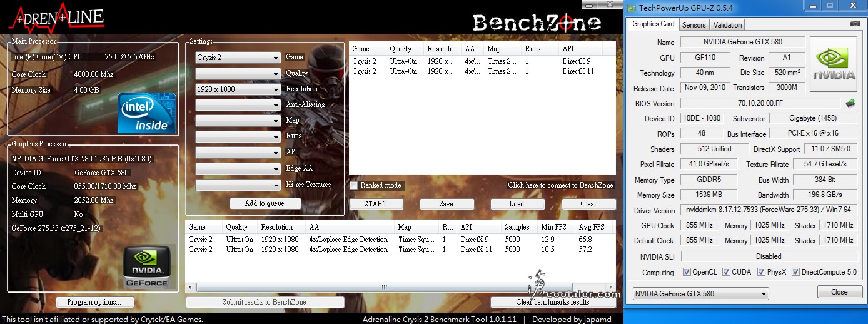The image size is (868, 324).
Task: Click the results horizontal scrollbar thumb
Action: click(x=385, y=287)
